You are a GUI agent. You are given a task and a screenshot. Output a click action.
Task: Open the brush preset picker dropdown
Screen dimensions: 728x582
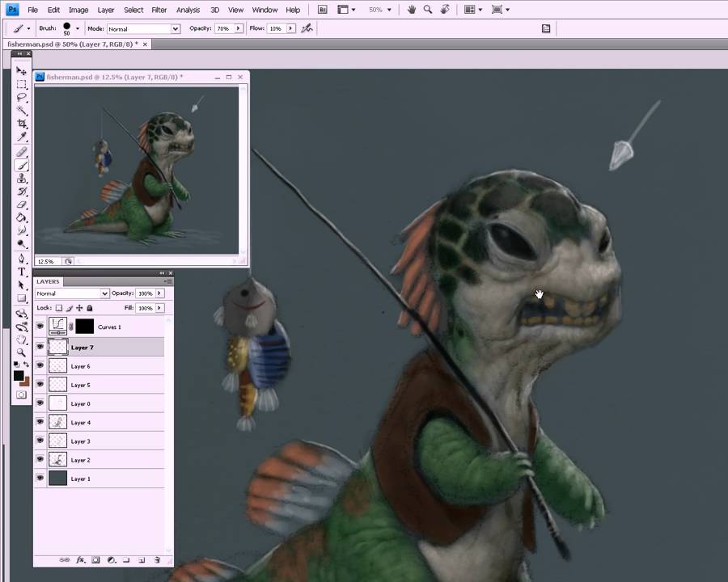click(78, 28)
